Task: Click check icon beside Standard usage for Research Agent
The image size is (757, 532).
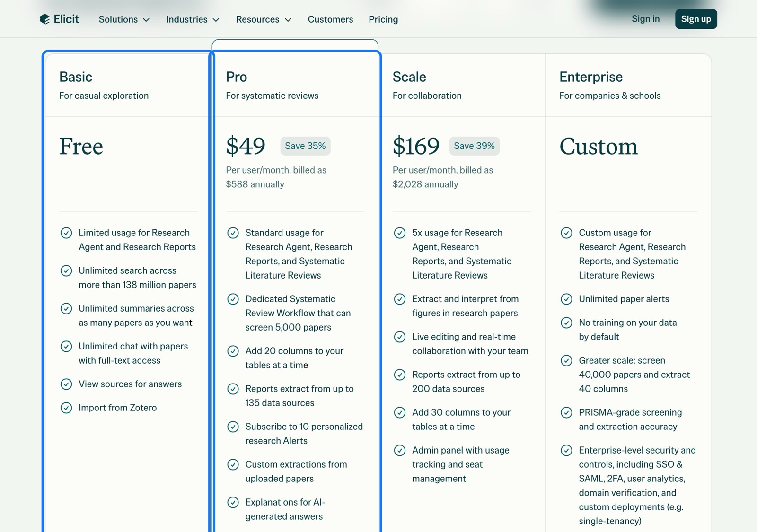Action: click(233, 233)
